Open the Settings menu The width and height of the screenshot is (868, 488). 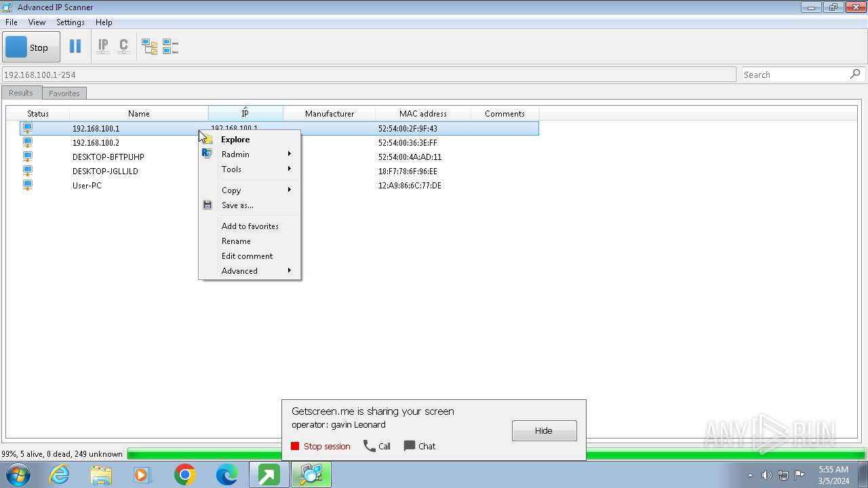coord(71,22)
